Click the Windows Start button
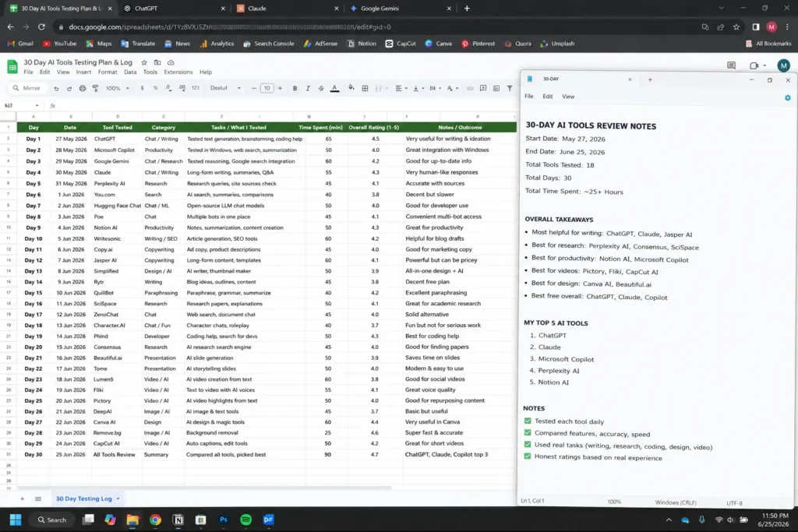 16,520
